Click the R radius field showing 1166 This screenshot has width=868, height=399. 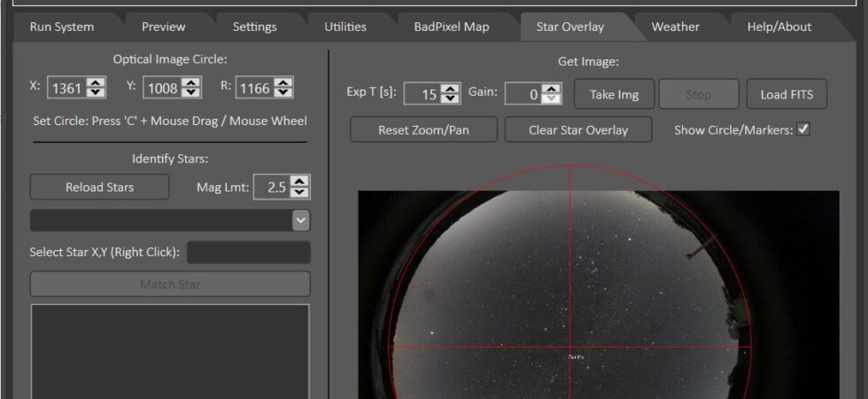point(255,88)
